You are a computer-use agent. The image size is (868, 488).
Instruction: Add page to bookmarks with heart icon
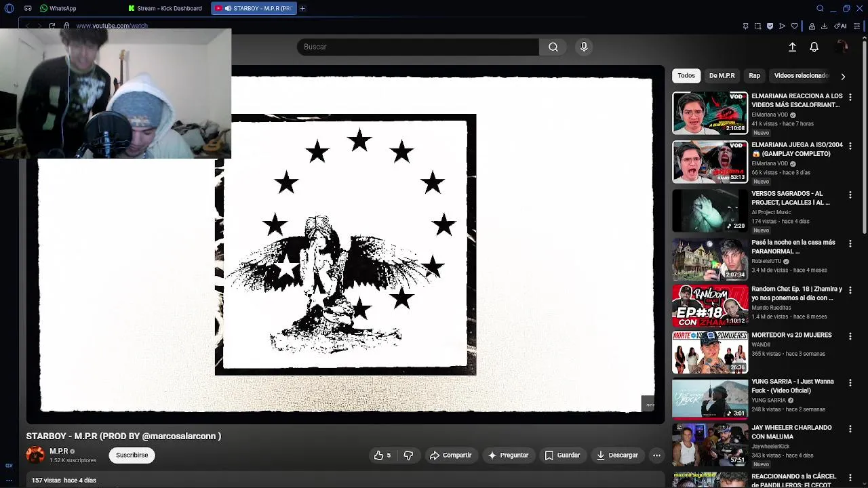coord(795,26)
